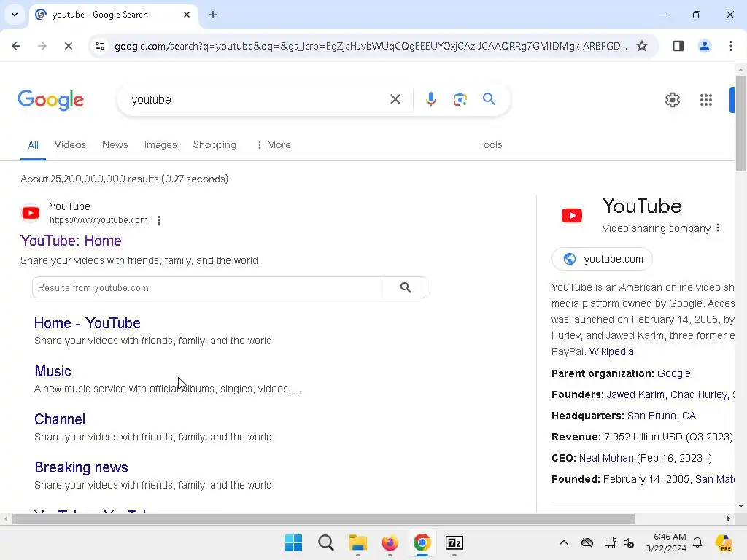Close the youtube - Google Search tab
This screenshot has width=747, height=560.
pos(187,15)
